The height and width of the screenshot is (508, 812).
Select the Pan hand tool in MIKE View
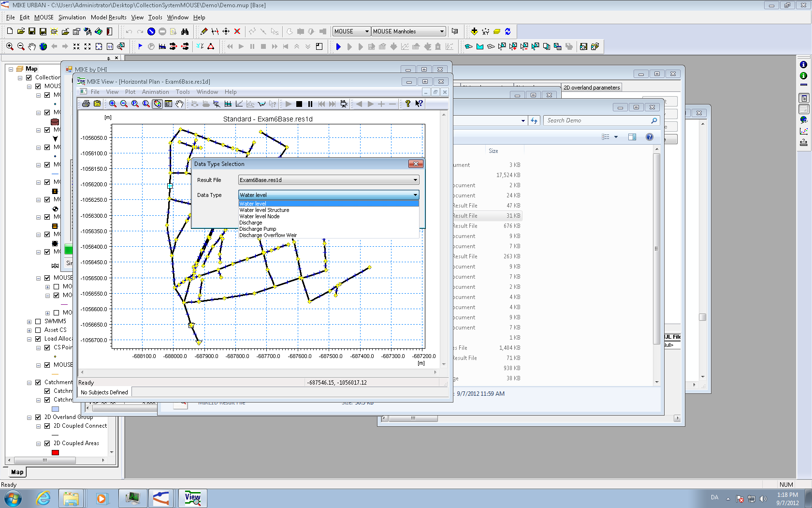click(x=179, y=104)
